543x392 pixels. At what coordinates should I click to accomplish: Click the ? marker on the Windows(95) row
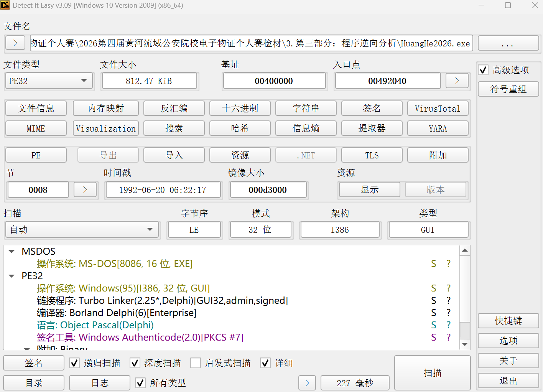448,288
